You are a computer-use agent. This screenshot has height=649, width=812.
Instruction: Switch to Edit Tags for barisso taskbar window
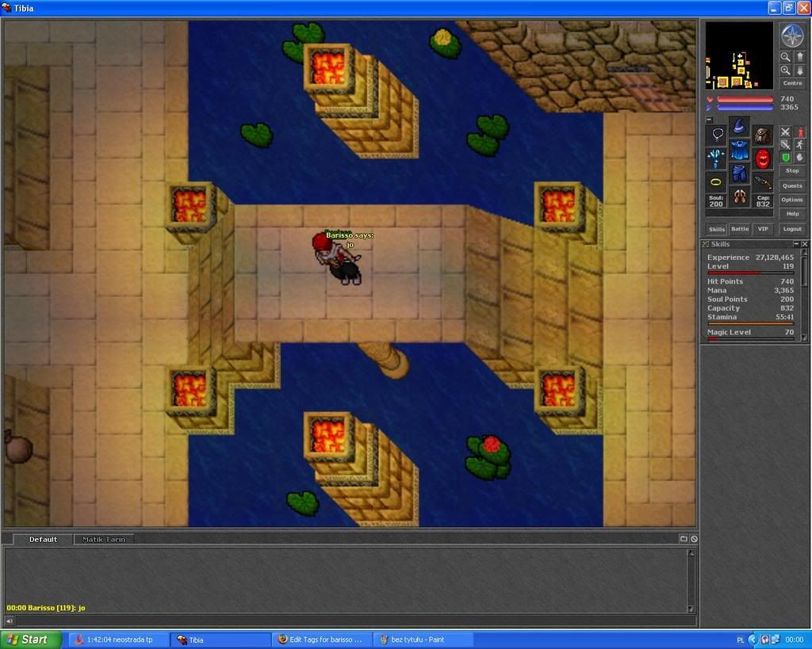(x=324, y=639)
